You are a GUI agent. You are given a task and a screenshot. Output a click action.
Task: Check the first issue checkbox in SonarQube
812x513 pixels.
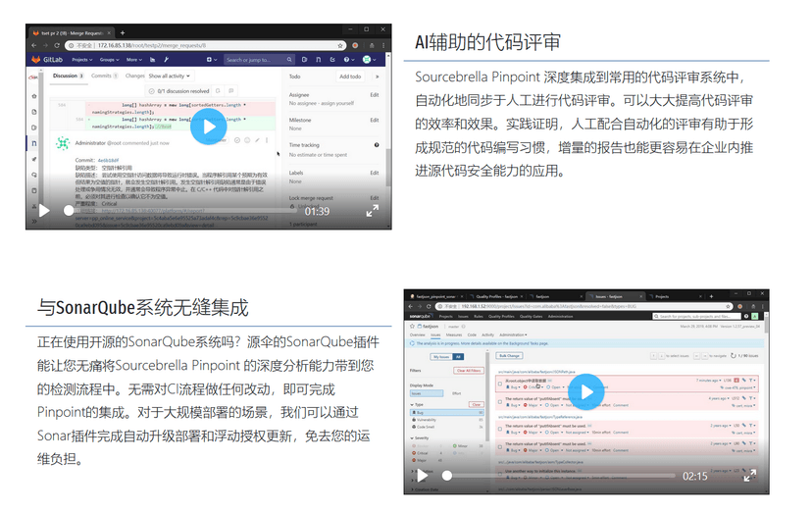click(x=500, y=384)
